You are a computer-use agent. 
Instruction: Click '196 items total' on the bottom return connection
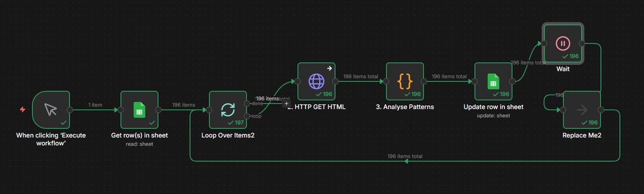405,156
